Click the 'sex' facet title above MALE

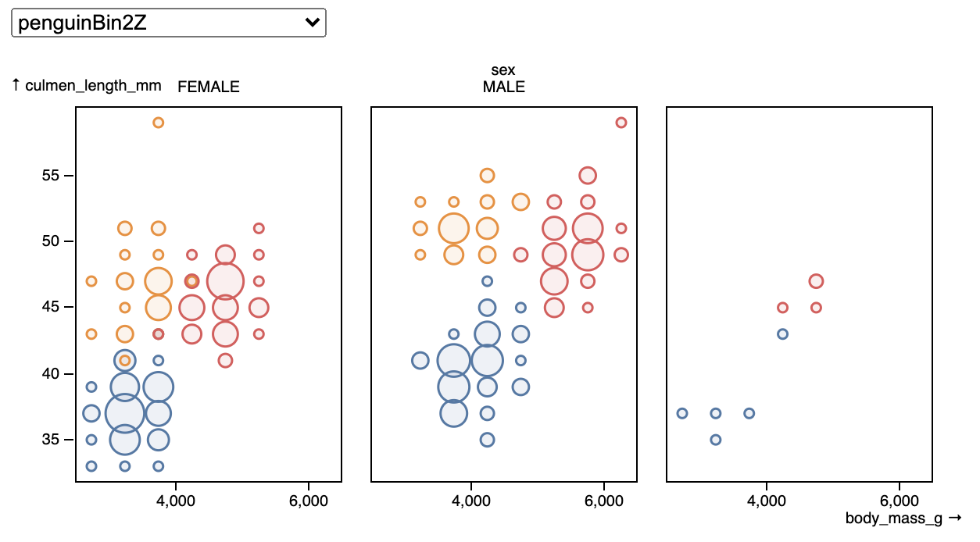coord(504,70)
